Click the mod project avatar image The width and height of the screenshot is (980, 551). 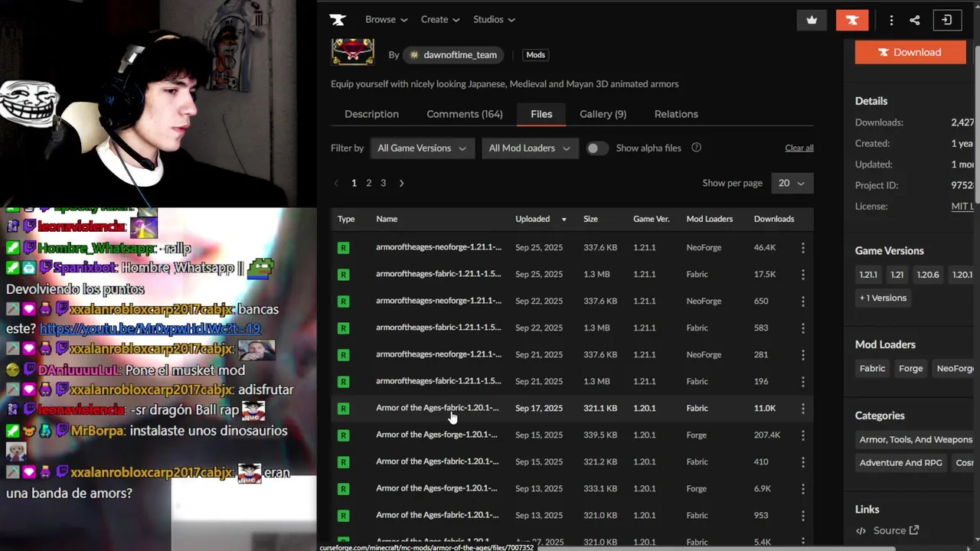(x=352, y=51)
